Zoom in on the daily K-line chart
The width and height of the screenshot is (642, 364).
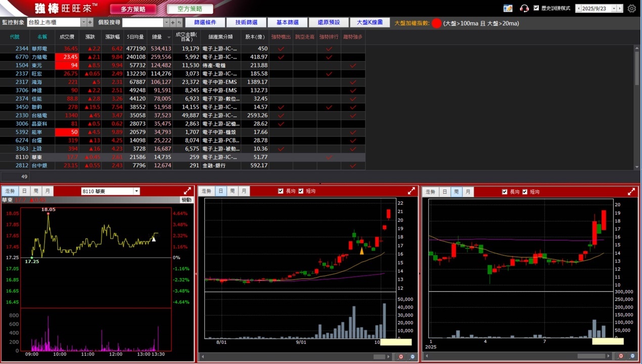[x=400, y=357]
